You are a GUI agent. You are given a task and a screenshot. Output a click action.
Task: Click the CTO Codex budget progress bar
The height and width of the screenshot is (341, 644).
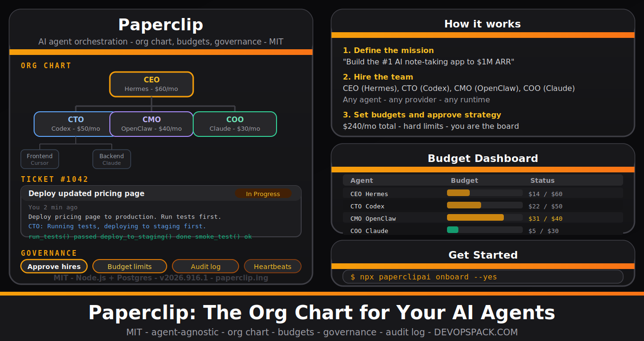coord(485,205)
